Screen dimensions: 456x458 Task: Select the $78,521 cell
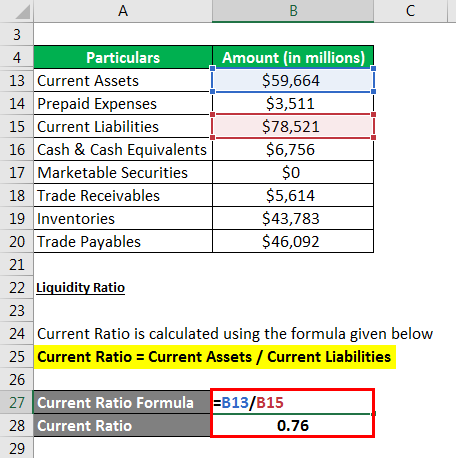[x=293, y=126]
